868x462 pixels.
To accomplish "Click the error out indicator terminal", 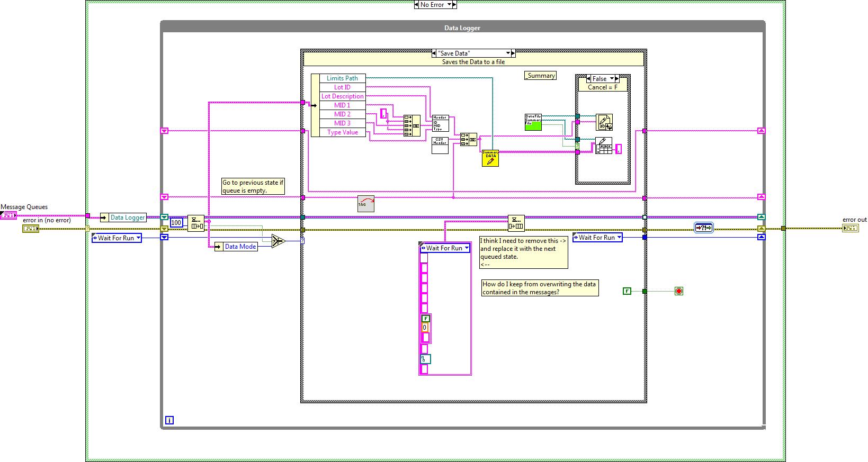I will pyautogui.click(x=851, y=228).
